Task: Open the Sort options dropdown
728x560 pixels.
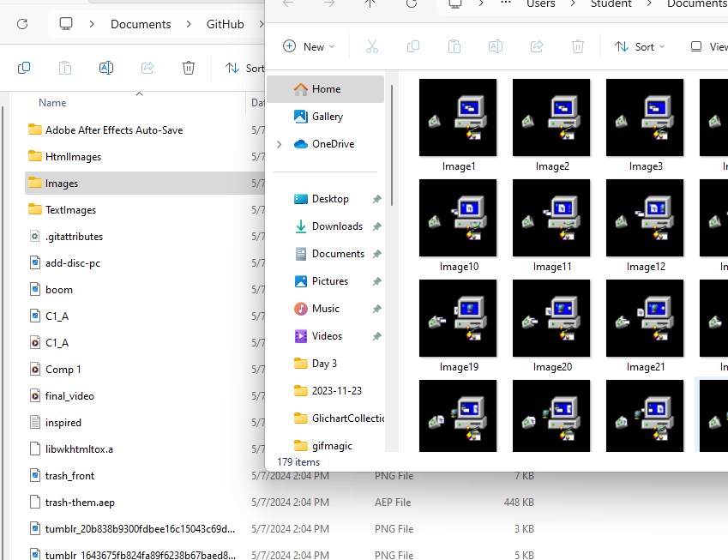Action: [x=640, y=46]
